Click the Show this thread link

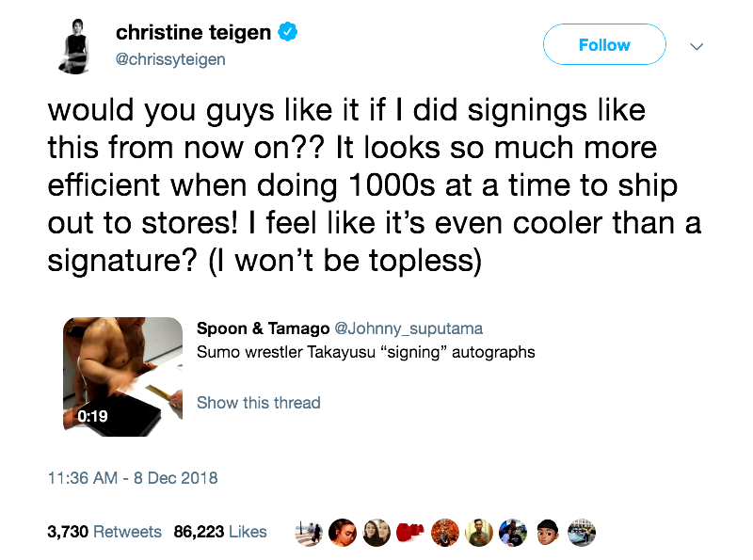click(x=258, y=403)
